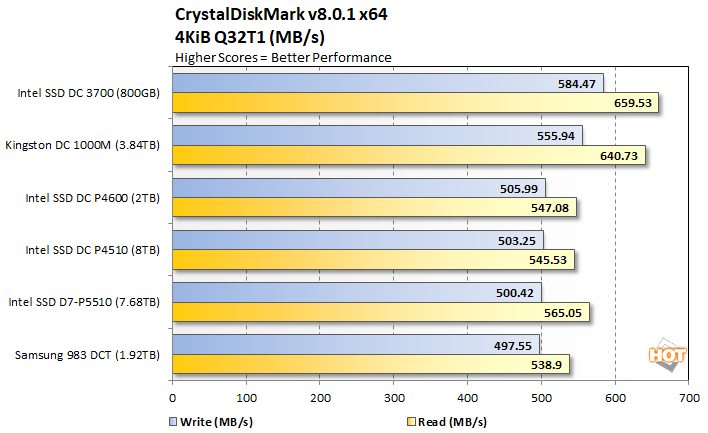Click the Write (MB/s) legend color swatch

[x=173, y=422]
